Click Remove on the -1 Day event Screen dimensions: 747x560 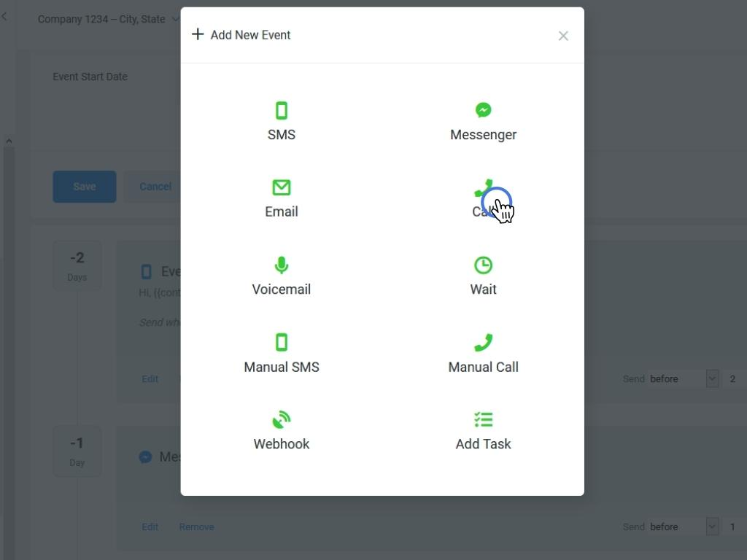196,527
